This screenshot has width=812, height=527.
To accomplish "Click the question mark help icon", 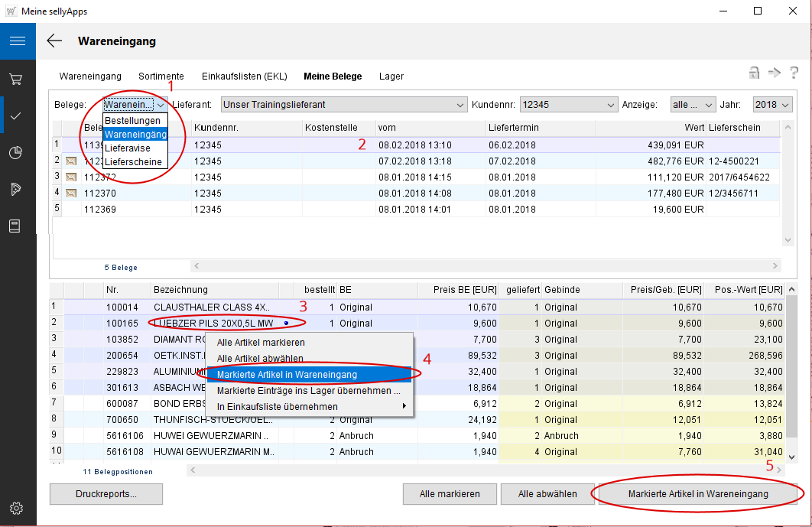I will 794,73.
